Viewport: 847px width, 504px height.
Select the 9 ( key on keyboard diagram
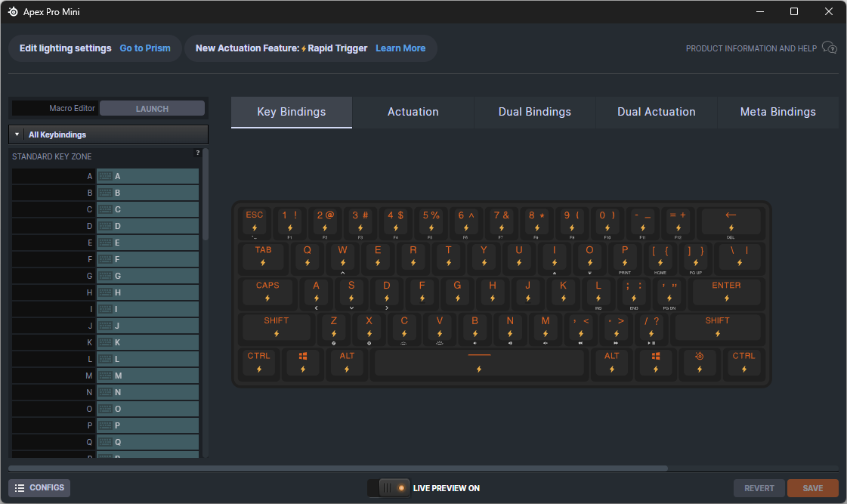pos(572,223)
